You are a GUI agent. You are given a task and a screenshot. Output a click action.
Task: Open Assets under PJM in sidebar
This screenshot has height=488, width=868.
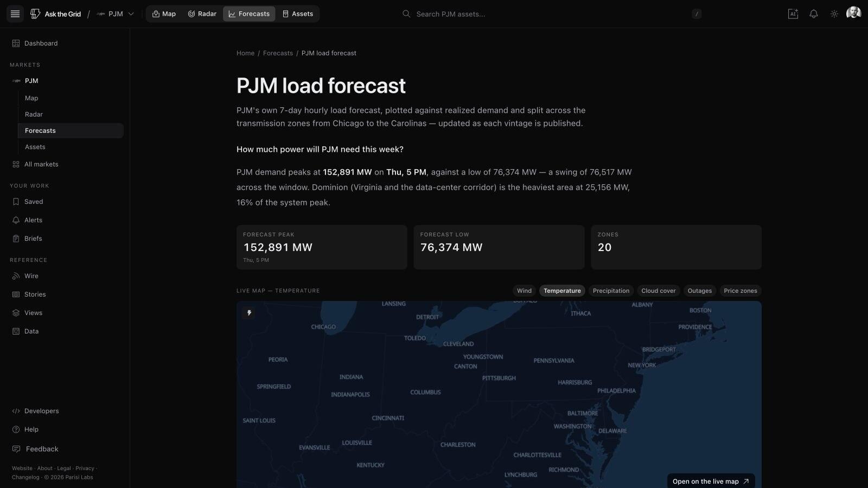[x=71, y=147]
